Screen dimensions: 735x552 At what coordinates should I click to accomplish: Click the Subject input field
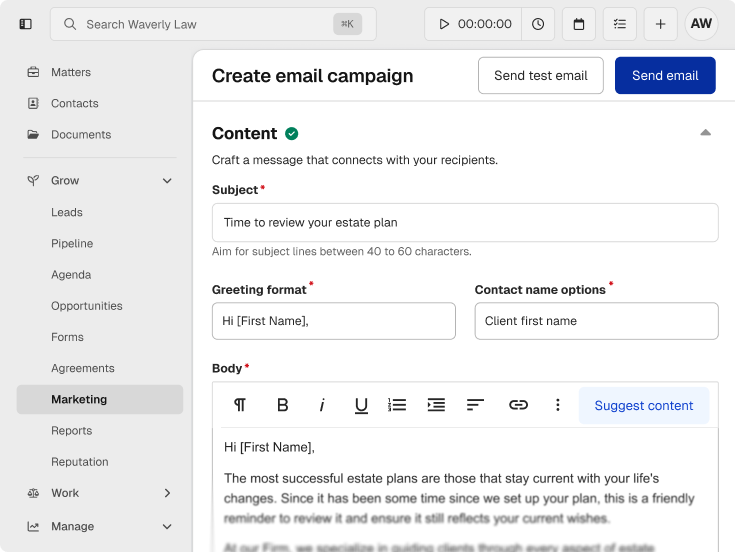click(x=465, y=223)
